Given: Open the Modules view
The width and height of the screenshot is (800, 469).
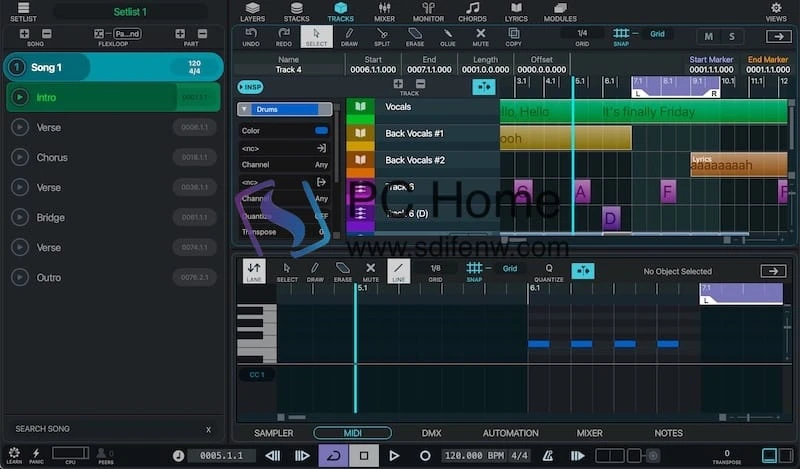Looking at the screenshot, I should tap(560, 12).
